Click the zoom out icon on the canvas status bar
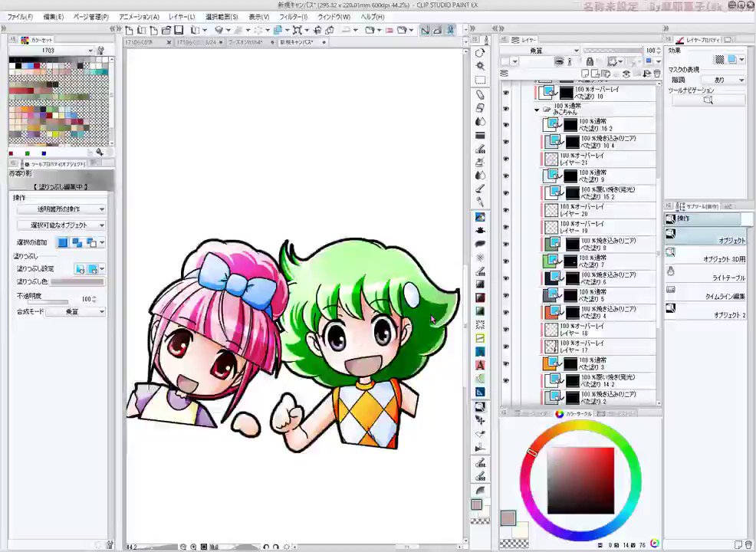Image resolution: width=756 pixels, height=552 pixels. pyautogui.click(x=182, y=547)
